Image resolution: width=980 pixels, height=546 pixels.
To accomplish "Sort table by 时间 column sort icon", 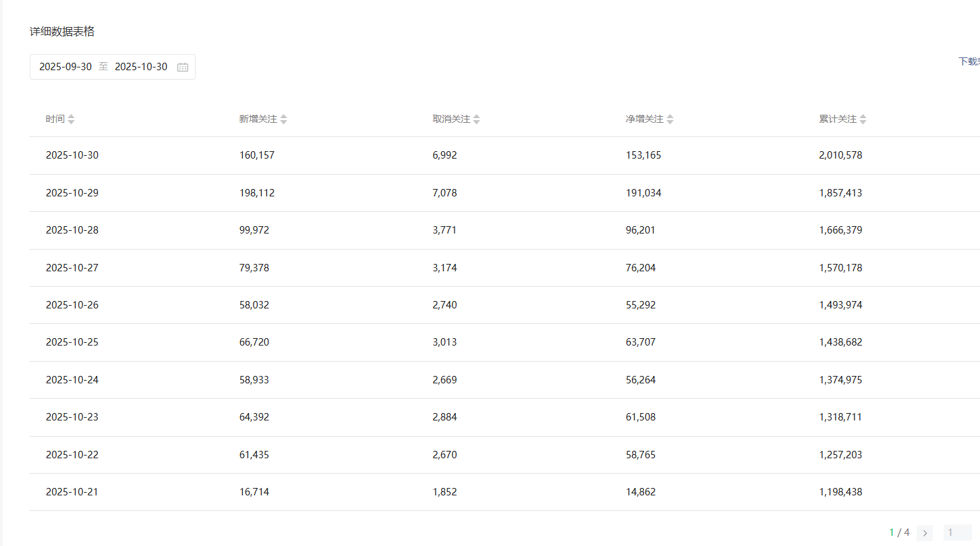I will (x=71, y=119).
